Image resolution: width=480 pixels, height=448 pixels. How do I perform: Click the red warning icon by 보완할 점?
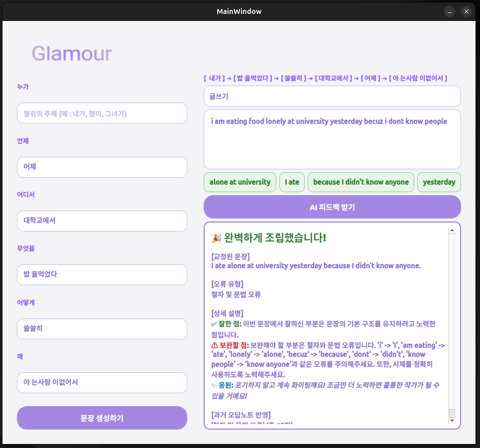215,345
